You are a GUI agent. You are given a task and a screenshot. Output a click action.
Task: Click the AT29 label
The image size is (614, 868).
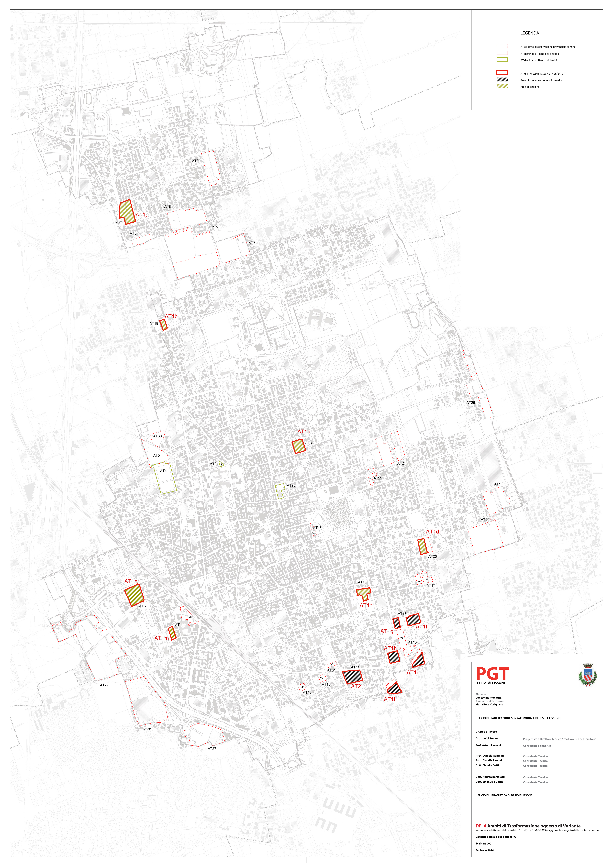tap(104, 685)
